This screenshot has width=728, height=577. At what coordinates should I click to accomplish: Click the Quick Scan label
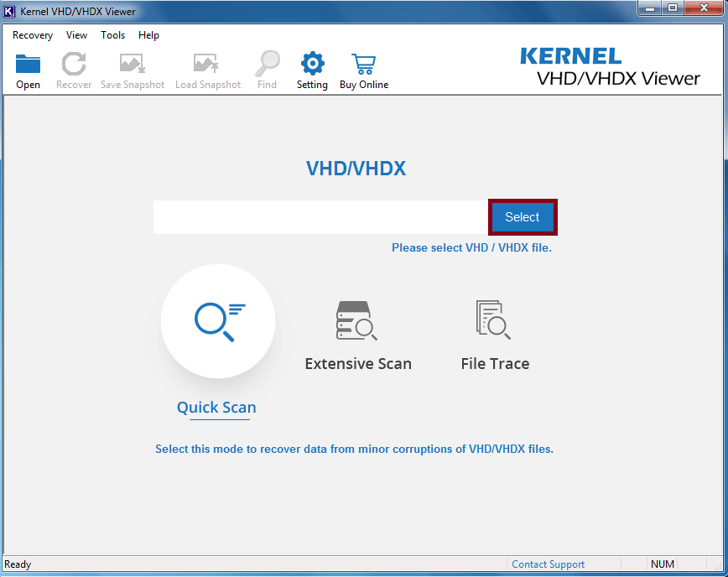coord(216,407)
